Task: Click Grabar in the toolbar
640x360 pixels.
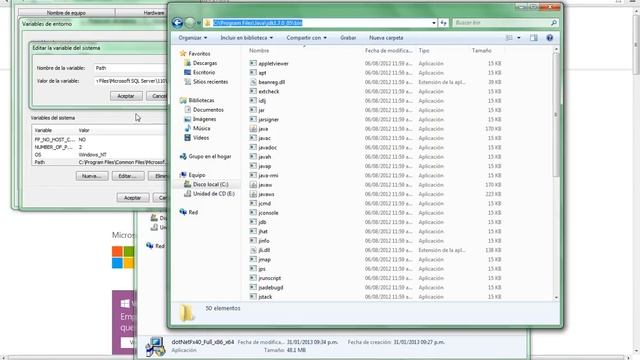Action: coord(348,38)
